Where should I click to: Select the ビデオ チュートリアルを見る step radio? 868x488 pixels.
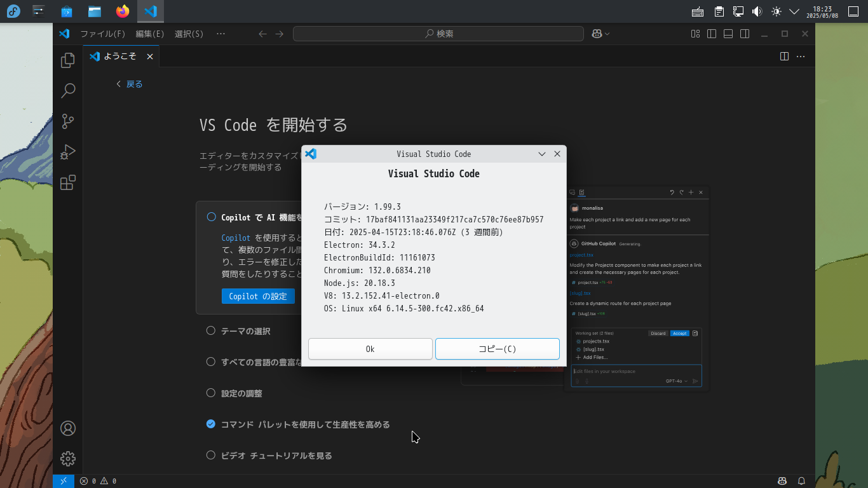211,455
